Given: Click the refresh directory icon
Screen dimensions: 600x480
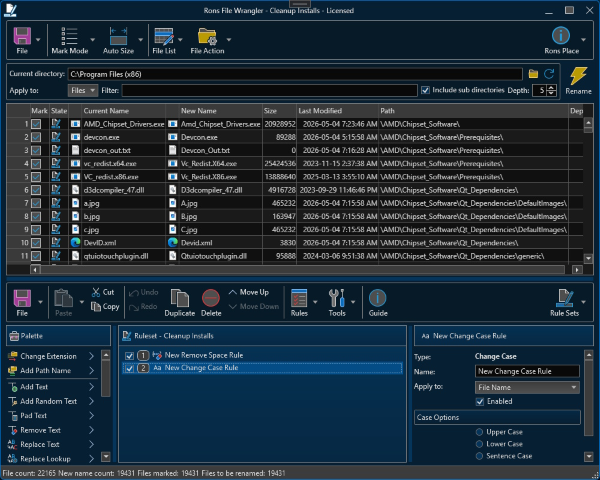Looking at the screenshot, I should tap(549, 74).
